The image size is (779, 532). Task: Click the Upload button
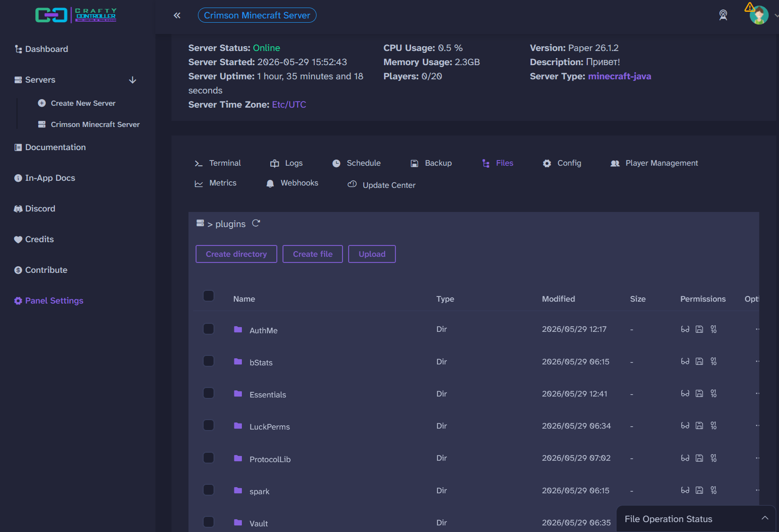pyautogui.click(x=372, y=254)
